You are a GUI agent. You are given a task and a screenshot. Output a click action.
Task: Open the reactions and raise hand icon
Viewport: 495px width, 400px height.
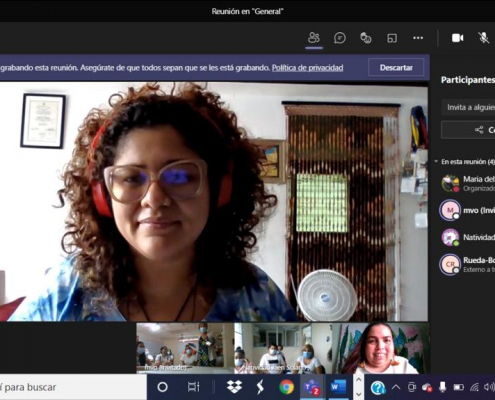[x=366, y=38]
